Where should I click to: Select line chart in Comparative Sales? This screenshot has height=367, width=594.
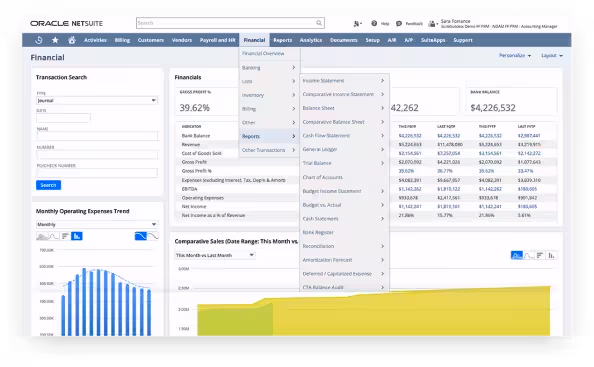[529, 256]
